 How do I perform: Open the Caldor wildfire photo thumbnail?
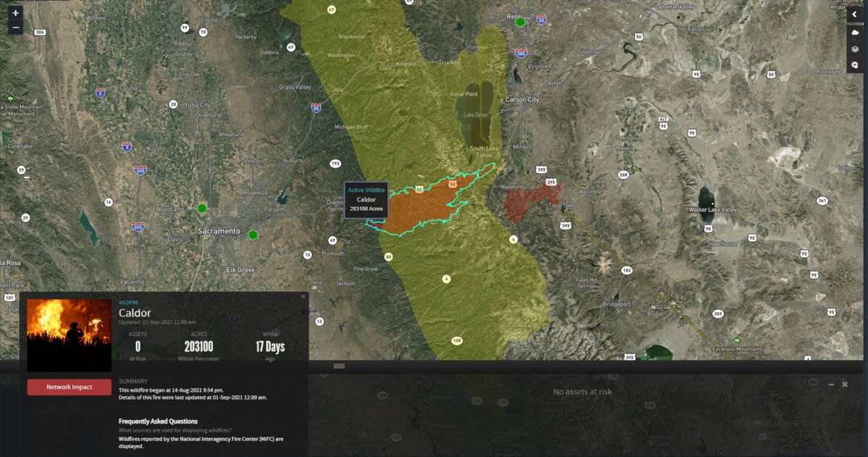pyautogui.click(x=69, y=335)
